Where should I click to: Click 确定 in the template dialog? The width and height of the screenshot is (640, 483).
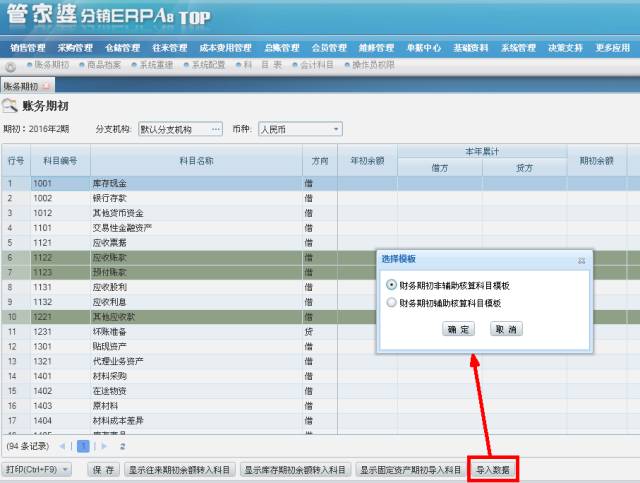pos(458,329)
